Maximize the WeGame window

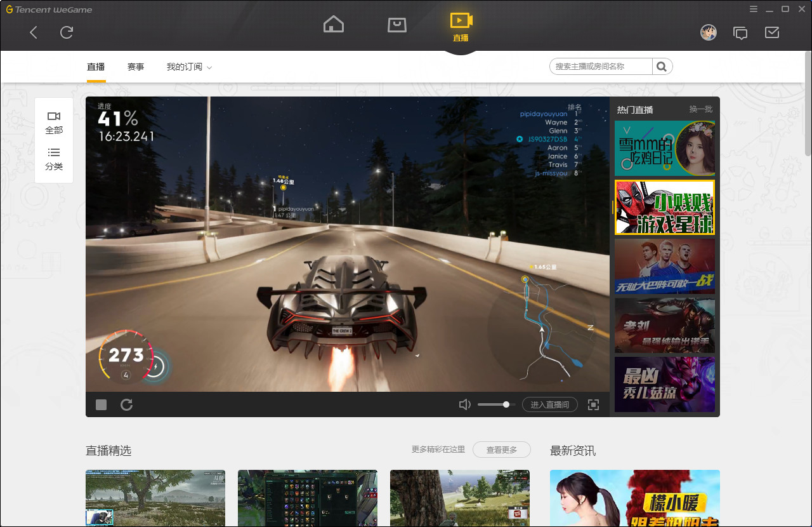(x=785, y=9)
